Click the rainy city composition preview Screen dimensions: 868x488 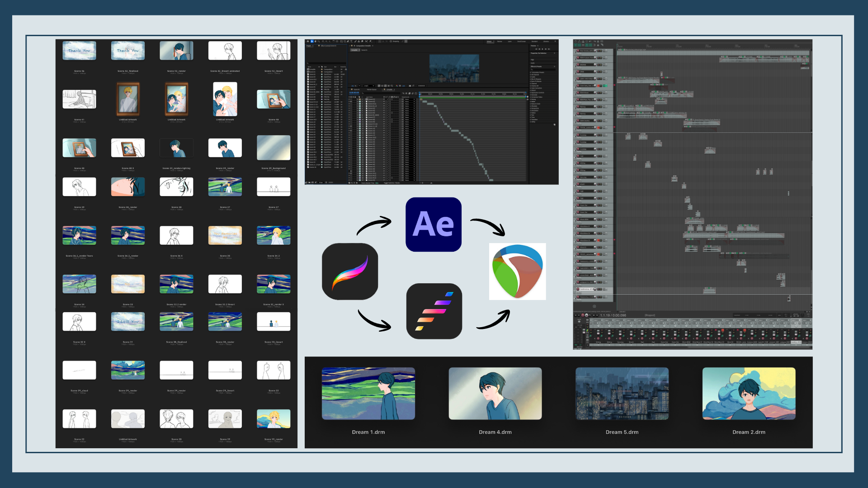point(454,68)
